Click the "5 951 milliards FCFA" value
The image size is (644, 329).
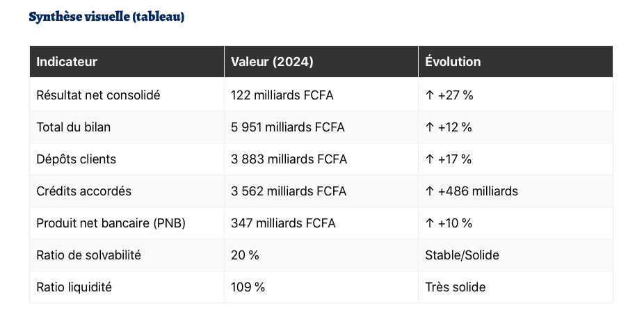287,127
